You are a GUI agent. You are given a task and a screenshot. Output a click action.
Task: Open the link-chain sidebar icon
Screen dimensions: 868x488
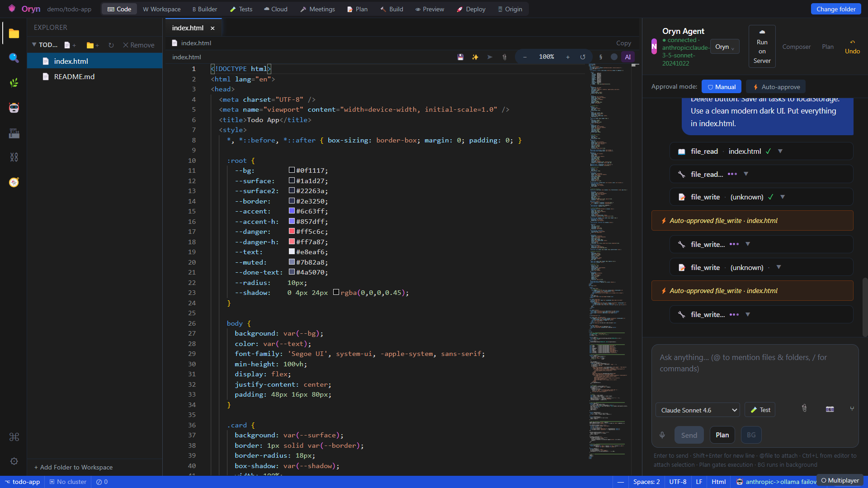14,157
